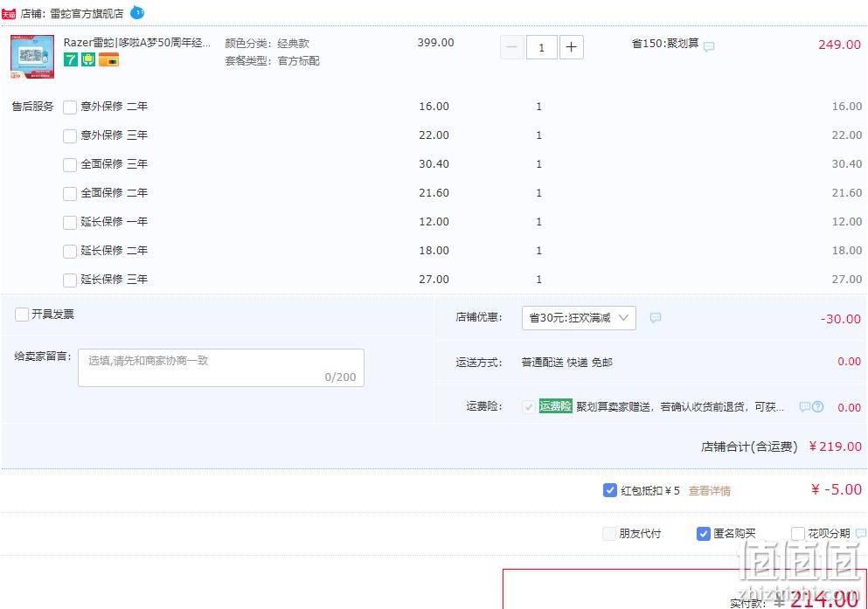Click the 颜色分类: 经典款 attribute text
Viewport: 868px width, 609px height.
coord(267,43)
